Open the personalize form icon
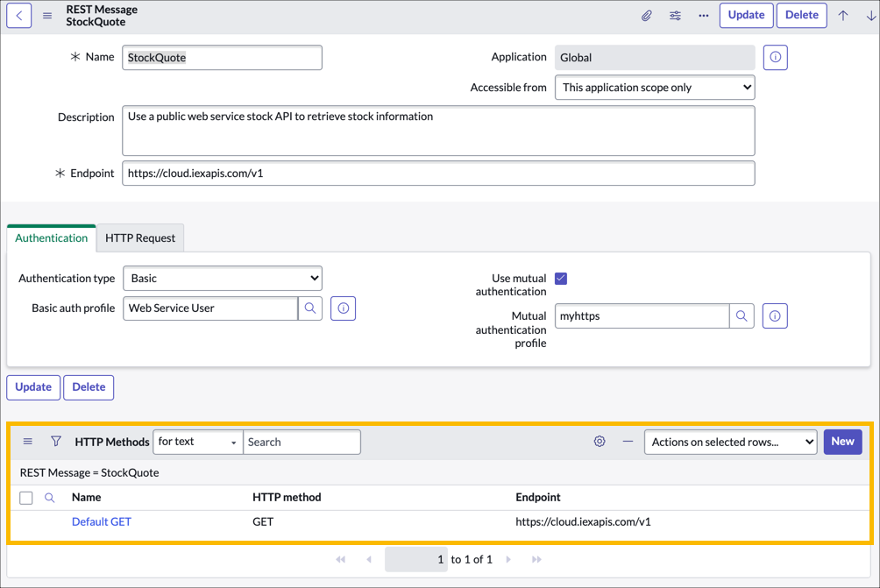 [675, 15]
